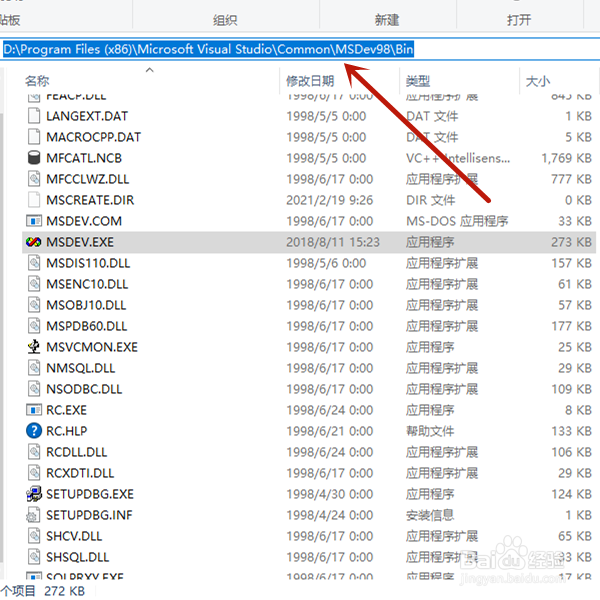The height and width of the screenshot is (600, 600).
Task: Select file name MFCCLWZ.DLL
Action: coord(88,179)
